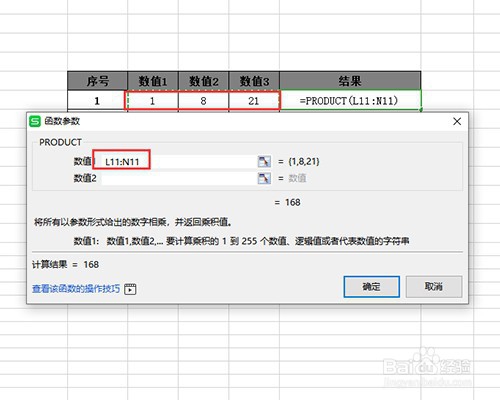
Task: Click the PRODUCT function name label
Action: pos(60,142)
